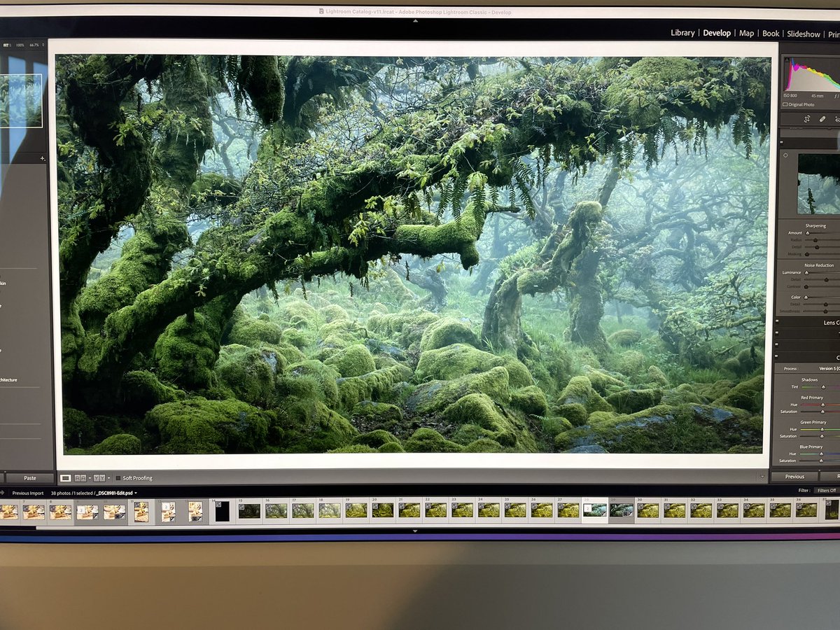
Task: Open the Filters Off filter dropdown
Action: click(x=826, y=491)
